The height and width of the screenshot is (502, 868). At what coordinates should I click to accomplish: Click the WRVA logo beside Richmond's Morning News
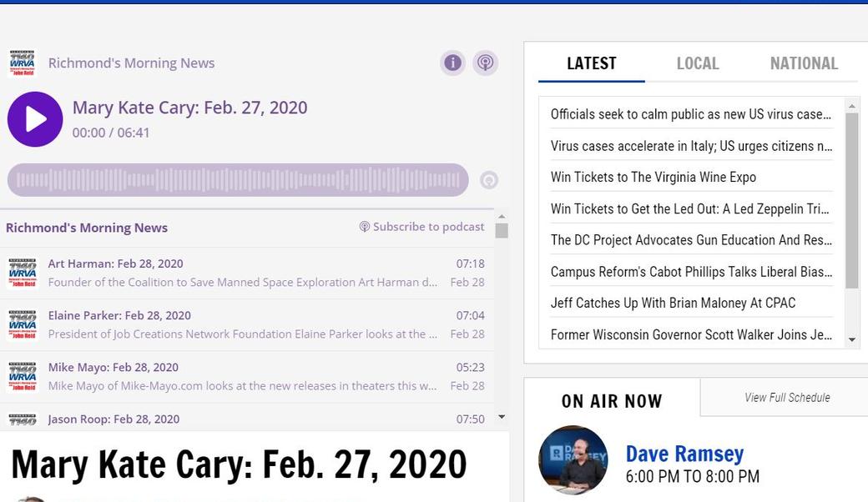[23, 63]
